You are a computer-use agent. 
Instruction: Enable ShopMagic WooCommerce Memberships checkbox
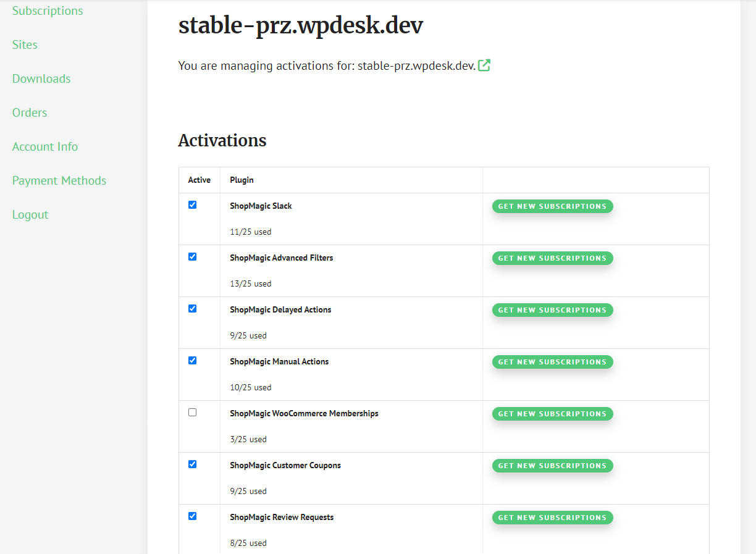[x=192, y=412]
